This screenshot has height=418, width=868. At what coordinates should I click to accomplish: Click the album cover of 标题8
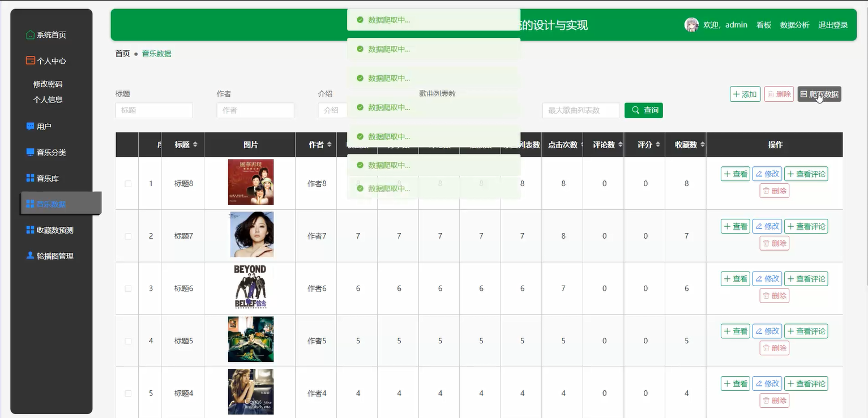tap(251, 182)
